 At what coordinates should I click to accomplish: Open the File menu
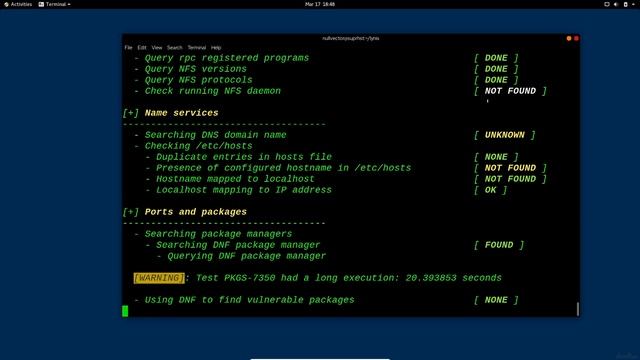click(x=128, y=48)
